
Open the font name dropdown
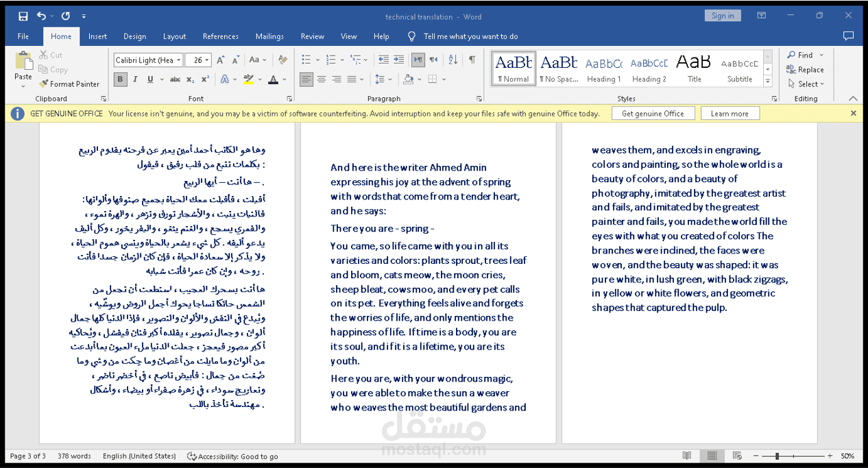(178, 60)
